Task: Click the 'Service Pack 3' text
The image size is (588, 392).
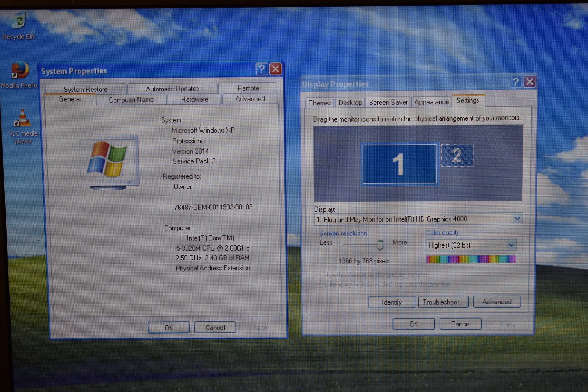Action: coord(194,161)
